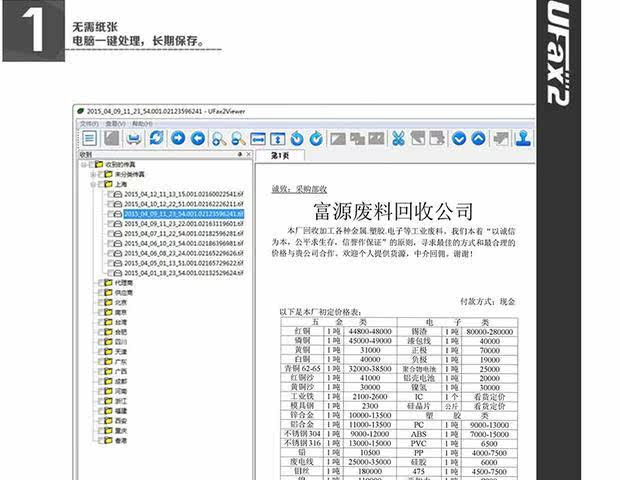Close the 收到 side panel

click(248, 154)
